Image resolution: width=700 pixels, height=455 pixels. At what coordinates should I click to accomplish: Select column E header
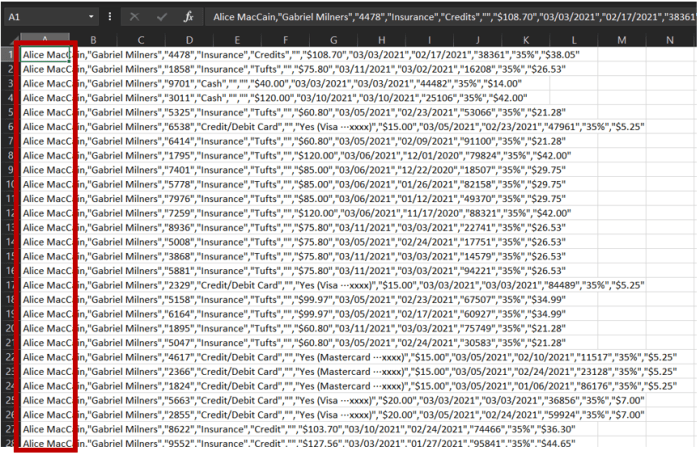237,40
